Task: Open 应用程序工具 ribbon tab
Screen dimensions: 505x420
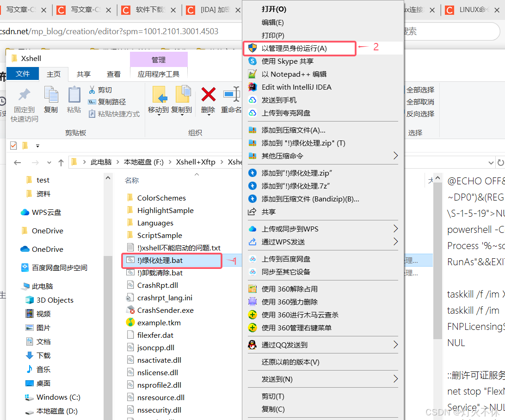Action: (159, 74)
